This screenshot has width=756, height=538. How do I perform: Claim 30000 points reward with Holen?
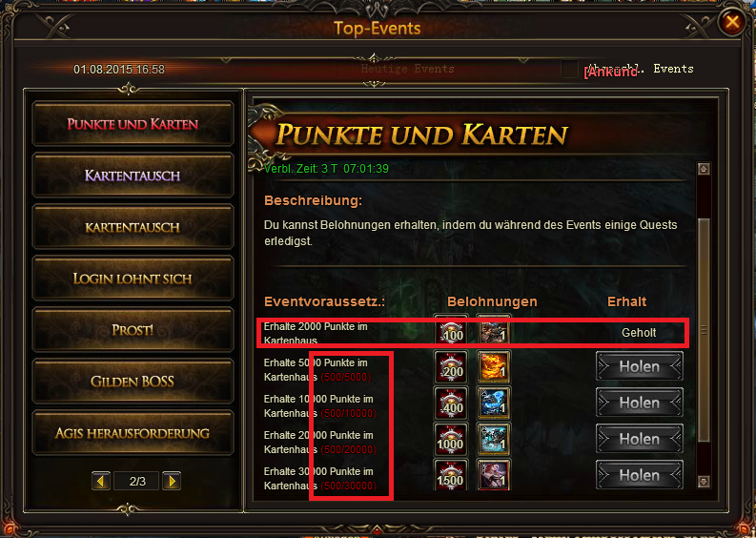640,475
